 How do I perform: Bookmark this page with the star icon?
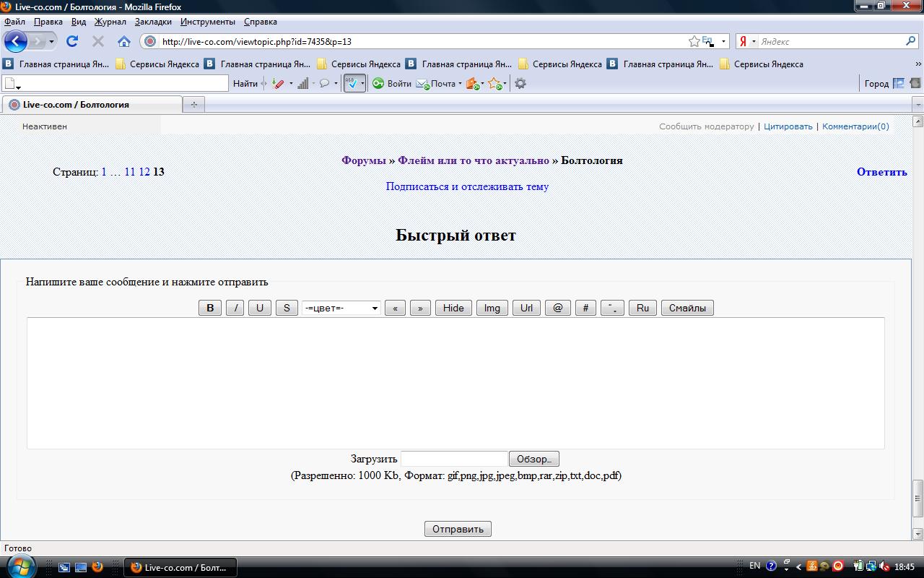coord(694,41)
